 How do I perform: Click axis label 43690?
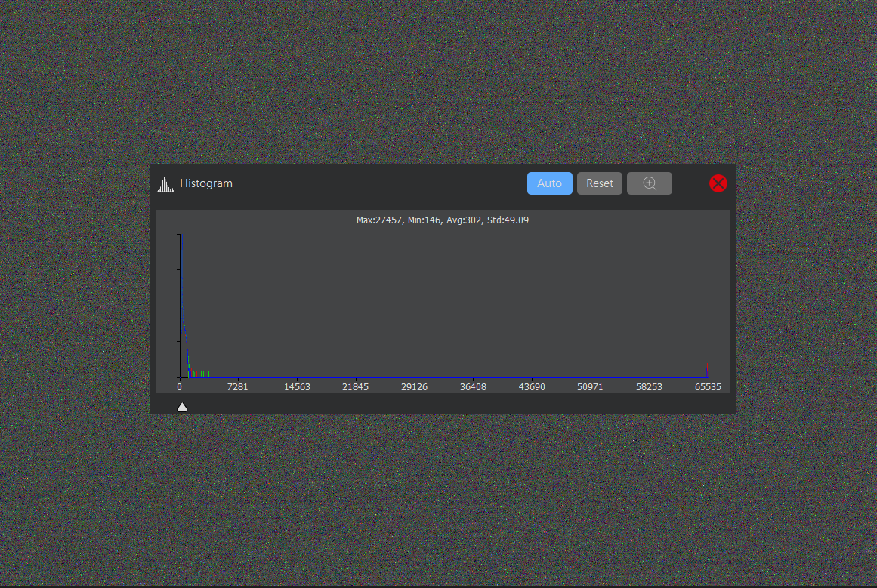(x=531, y=386)
